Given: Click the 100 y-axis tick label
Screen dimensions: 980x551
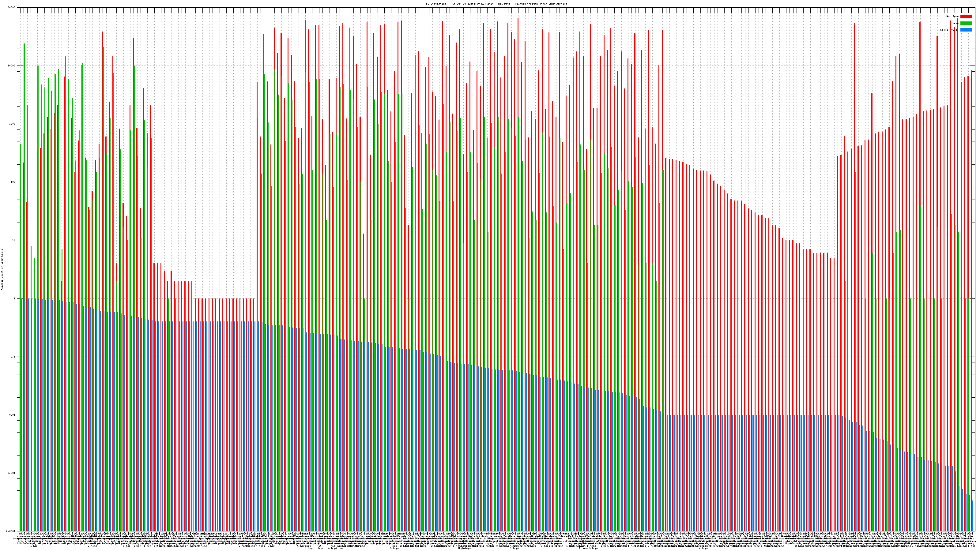Looking at the screenshot, I should click(x=13, y=182).
